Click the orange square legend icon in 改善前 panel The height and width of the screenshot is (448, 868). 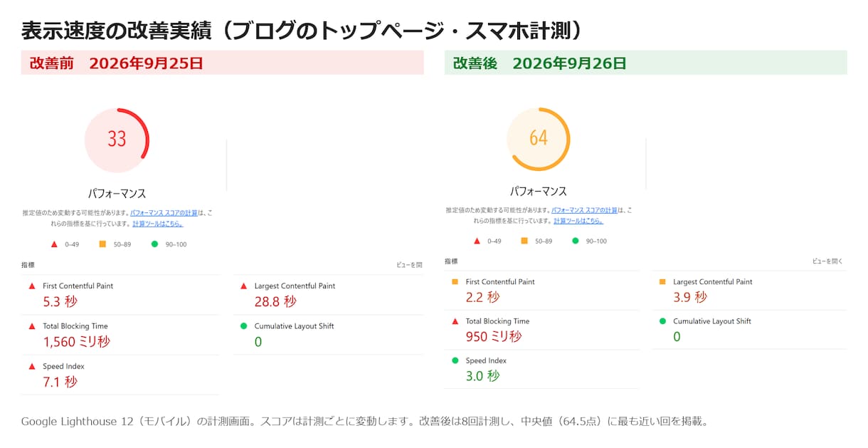[102, 244]
